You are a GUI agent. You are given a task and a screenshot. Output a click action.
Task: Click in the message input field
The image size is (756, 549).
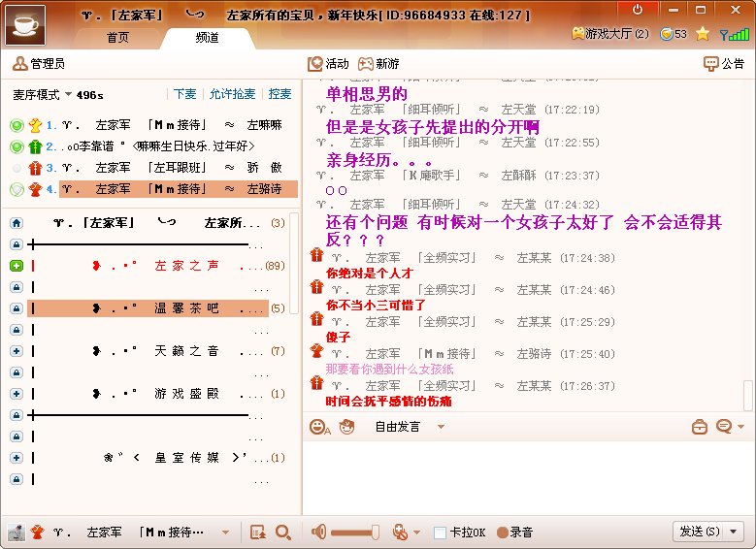[529, 478]
